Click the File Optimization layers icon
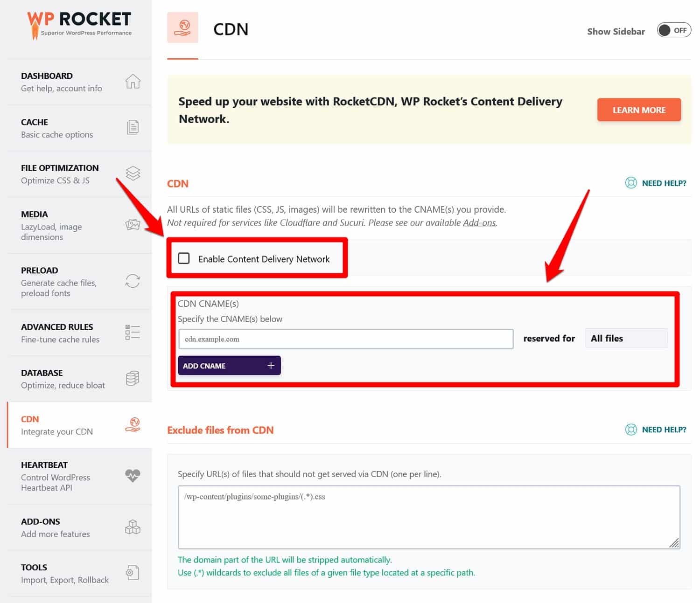The height and width of the screenshot is (603, 700). click(x=133, y=173)
